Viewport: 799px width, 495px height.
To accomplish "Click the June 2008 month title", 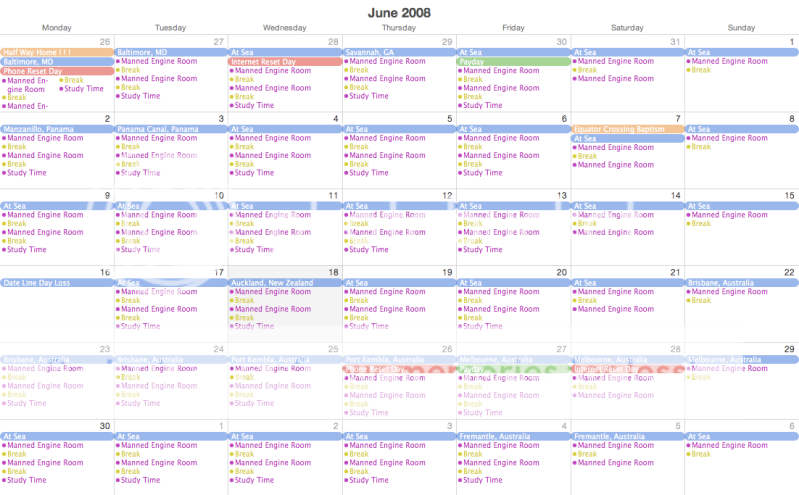I will (400, 11).
